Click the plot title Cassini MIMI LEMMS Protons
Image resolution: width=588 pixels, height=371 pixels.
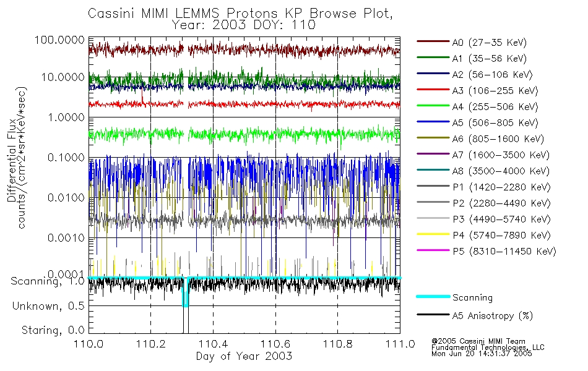pos(184,14)
